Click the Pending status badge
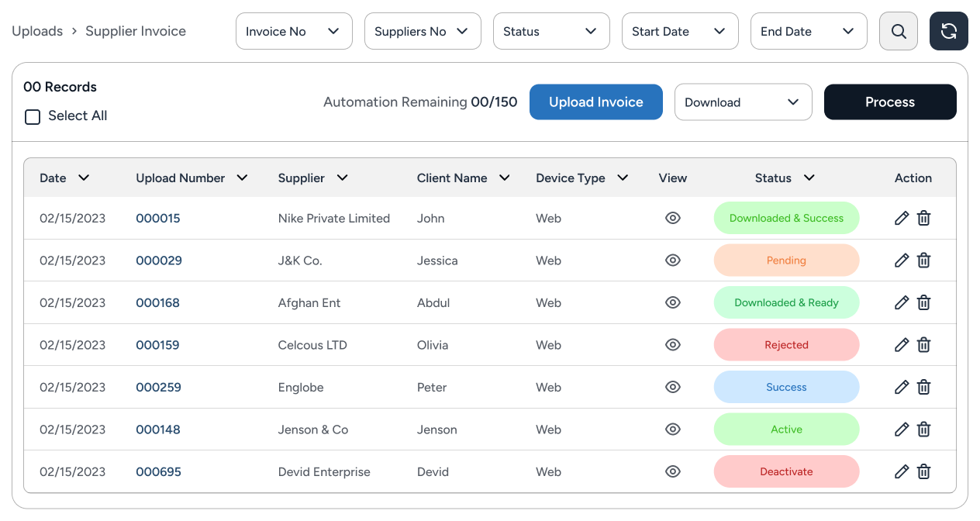 (786, 260)
